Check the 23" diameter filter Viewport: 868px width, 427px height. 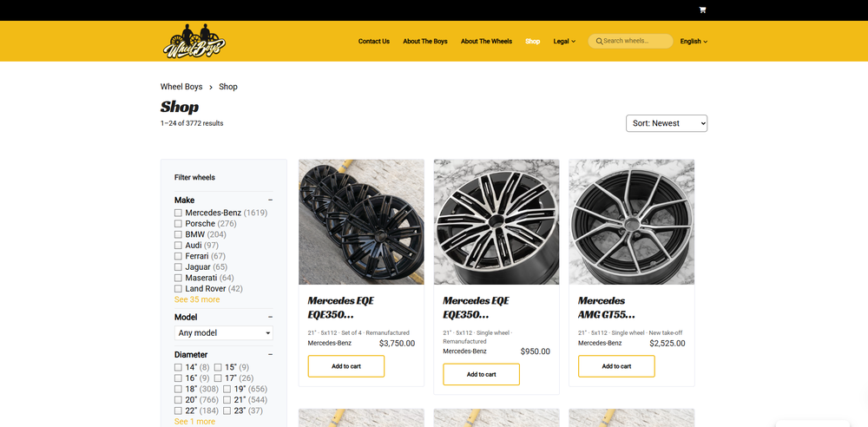pyautogui.click(x=227, y=411)
